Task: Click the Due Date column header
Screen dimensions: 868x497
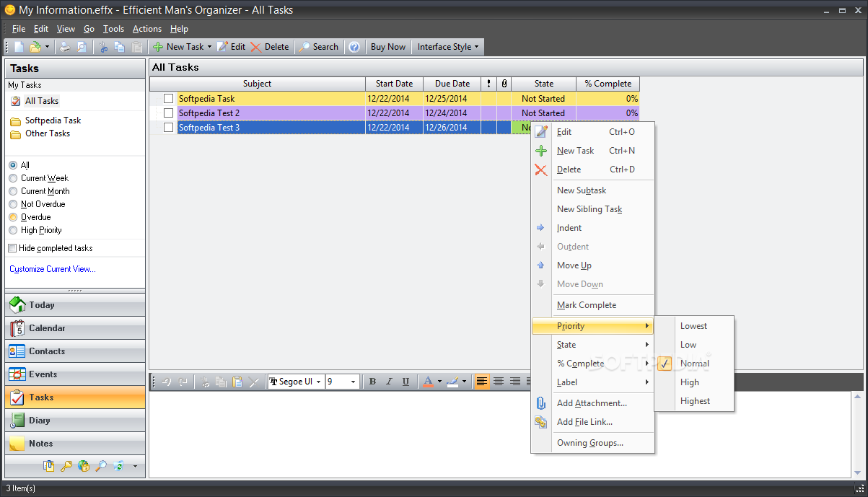Action: coord(452,84)
